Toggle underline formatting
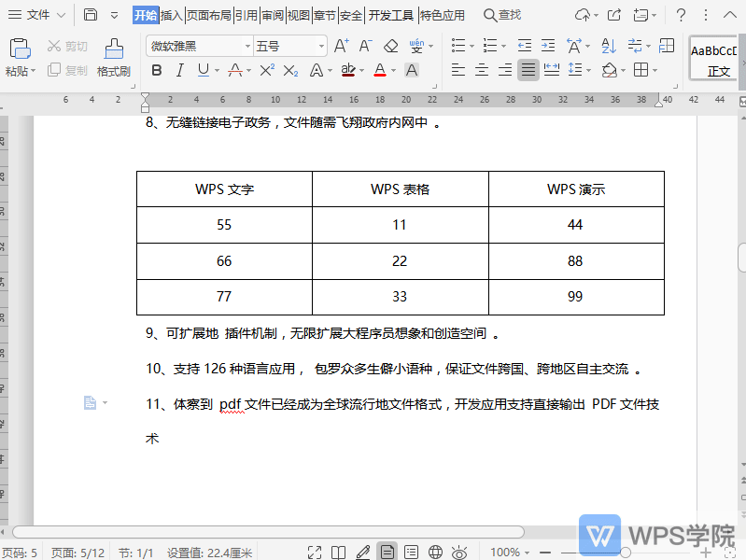The height and width of the screenshot is (560, 746). 204,70
